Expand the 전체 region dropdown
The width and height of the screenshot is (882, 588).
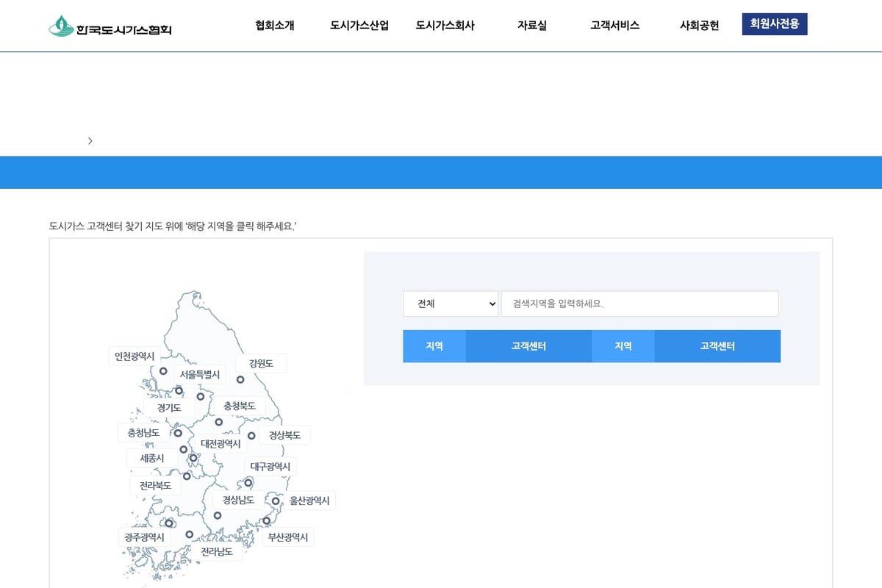tap(451, 304)
